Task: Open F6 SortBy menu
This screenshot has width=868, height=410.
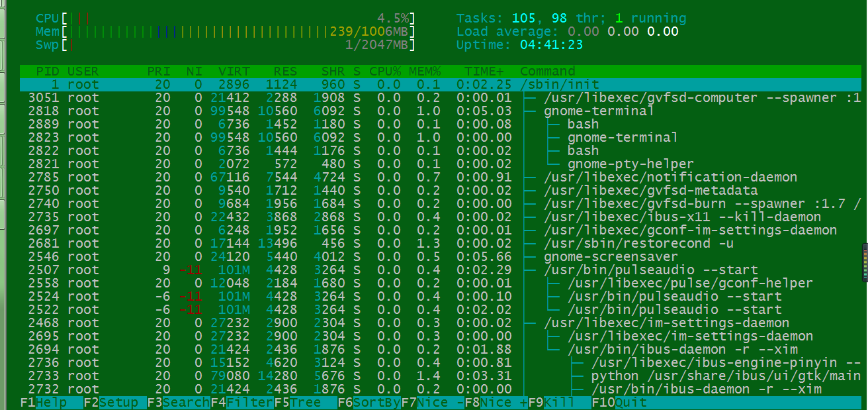Action: (x=369, y=402)
